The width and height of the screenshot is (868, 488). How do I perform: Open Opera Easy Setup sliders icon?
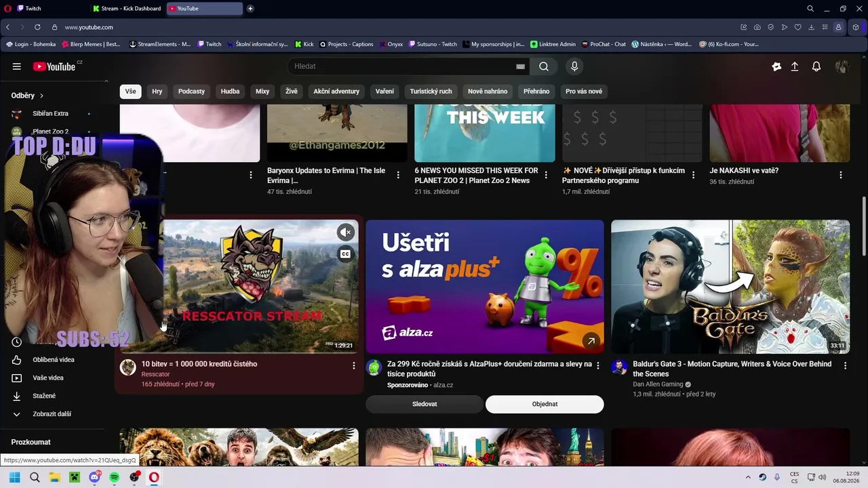(825, 27)
